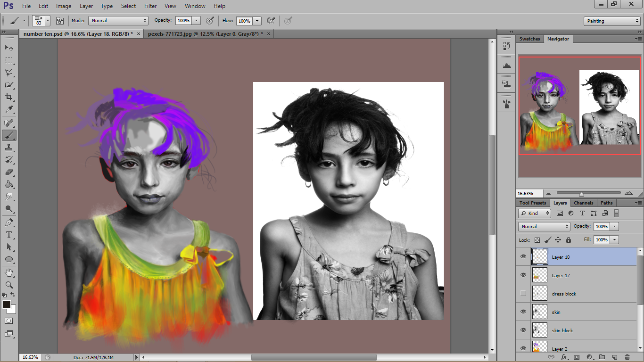Toggle lock transparent pixels
This screenshot has height=362, width=644.
pos(537,240)
